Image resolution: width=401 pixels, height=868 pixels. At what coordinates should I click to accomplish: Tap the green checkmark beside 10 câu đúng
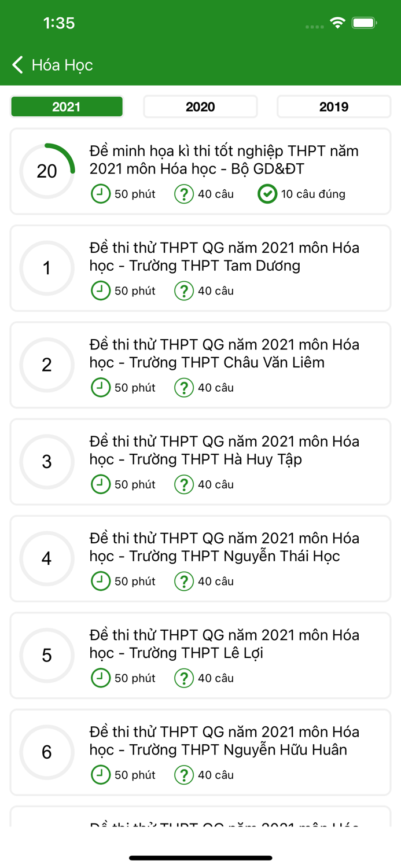click(x=267, y=194)
